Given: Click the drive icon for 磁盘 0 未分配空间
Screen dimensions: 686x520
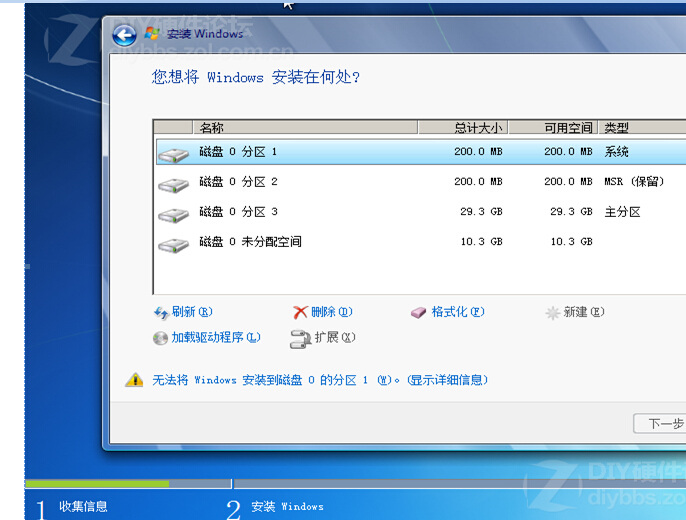Looking at the screenshot, I should (x=174, y=245).
